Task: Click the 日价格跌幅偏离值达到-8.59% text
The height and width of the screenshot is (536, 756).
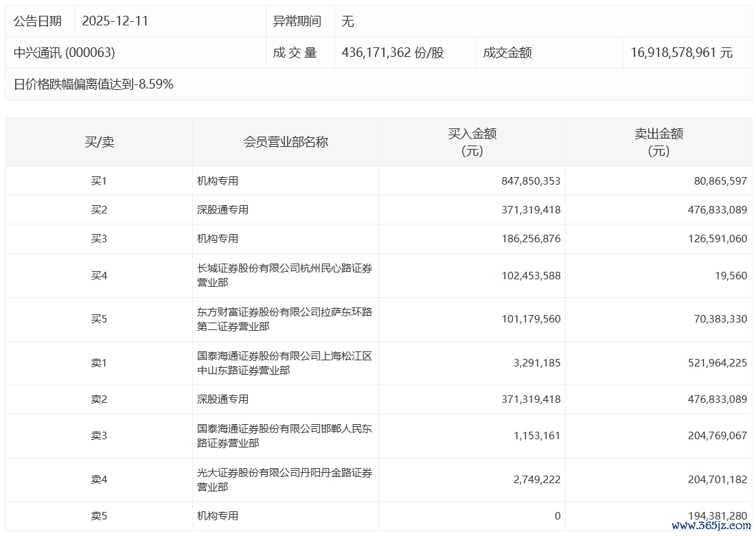Action: (93, 84)
